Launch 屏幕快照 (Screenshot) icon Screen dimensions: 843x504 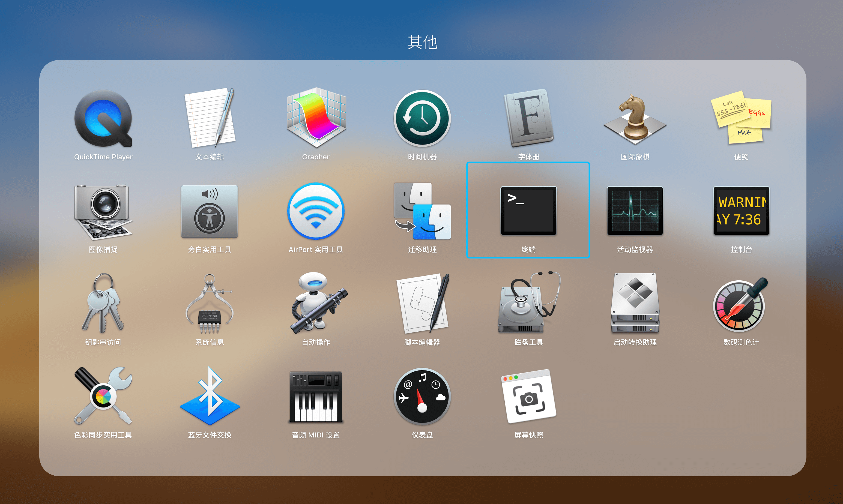(x=528, y=396)
